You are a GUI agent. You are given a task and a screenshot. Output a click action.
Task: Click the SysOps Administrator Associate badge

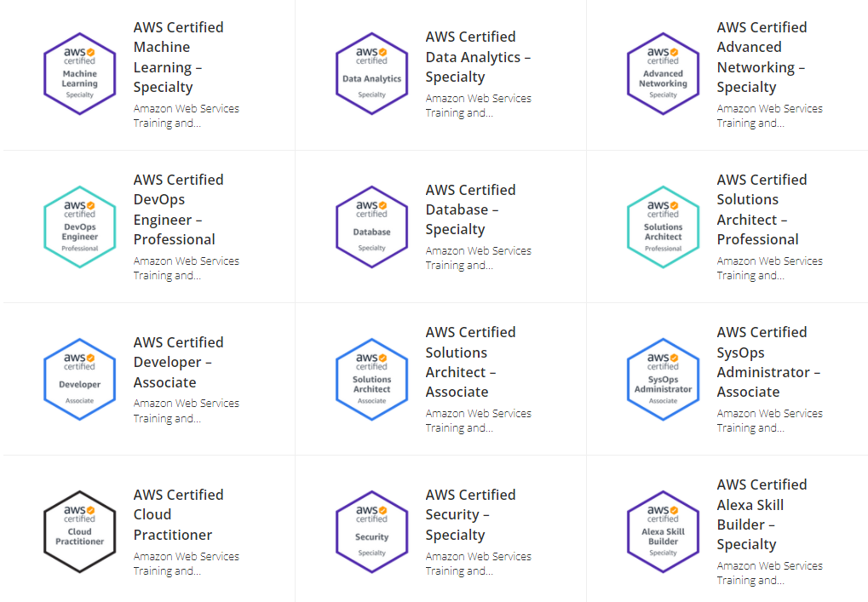[x=663, y=380]
